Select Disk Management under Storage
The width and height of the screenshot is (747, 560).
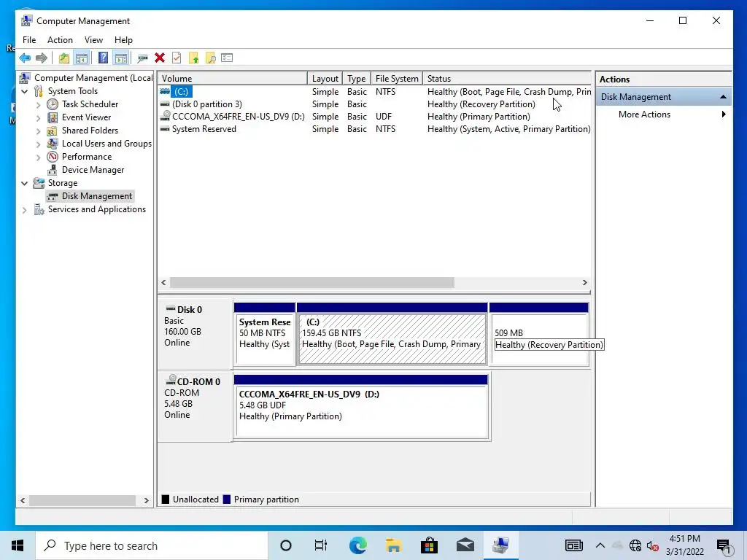pos(97,196)
